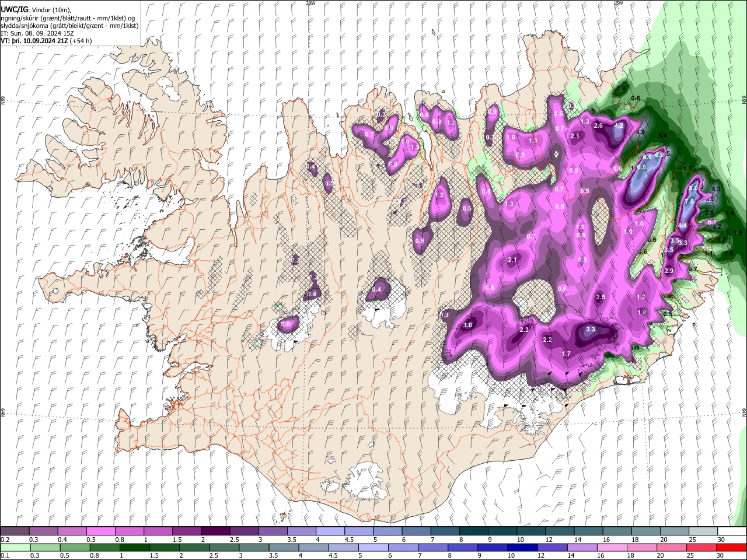This screenshot has height=560, width=747.
Task: Click the 'UWC/IG' title text
Action: (x=14, y=10)
